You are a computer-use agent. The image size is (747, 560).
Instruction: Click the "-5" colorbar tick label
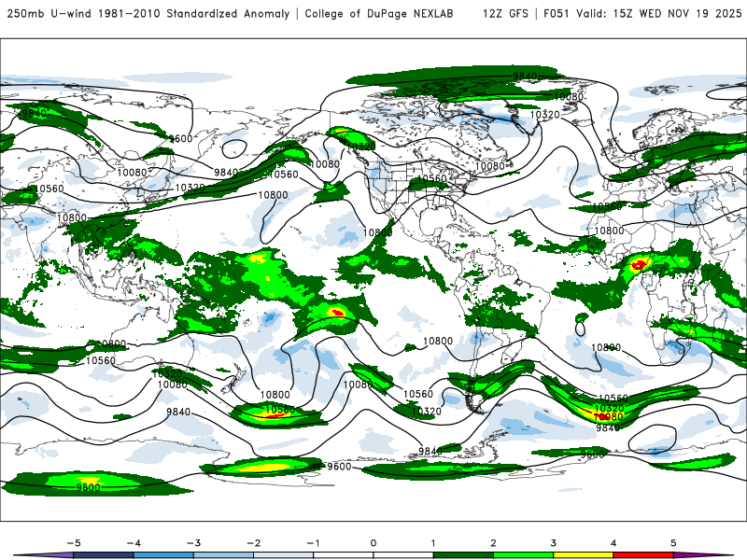tap(74, 543)
